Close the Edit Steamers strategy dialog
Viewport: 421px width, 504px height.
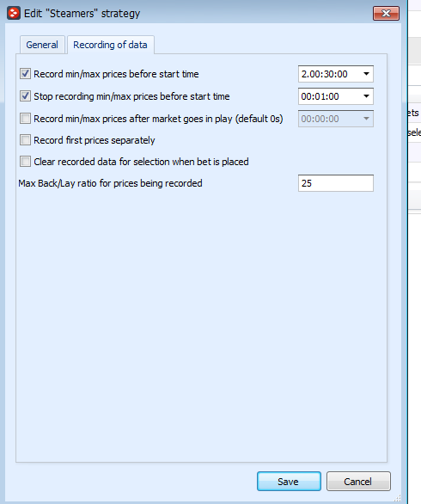[386, 13]
